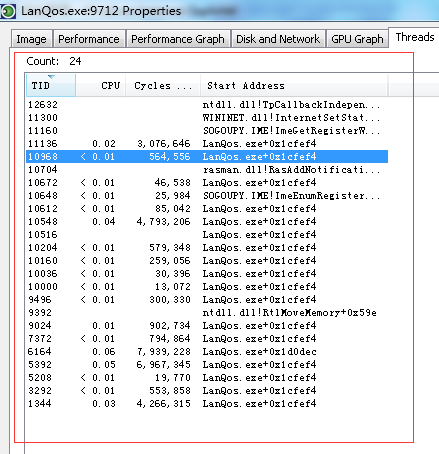Screen dimensions: 439x454
Task: Select thread row TID 10036
Action: [207, 274]
